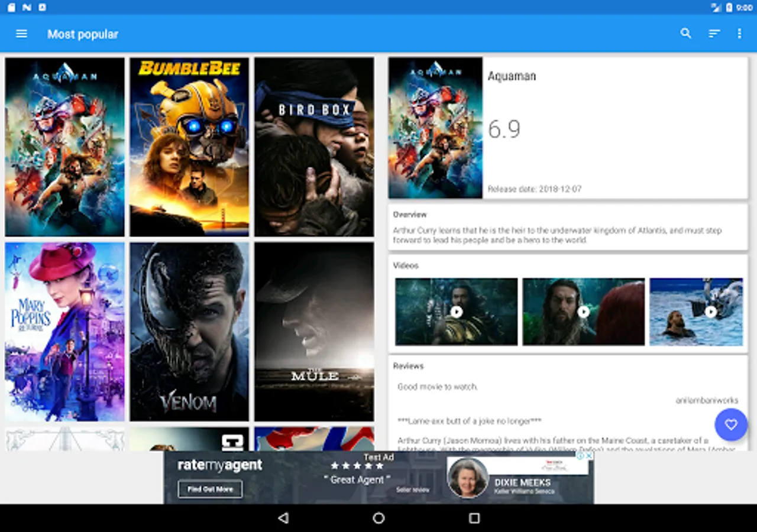Play the video of Aquaman in the ocean
The height and width of the screenshot is (532, 757).
pyautogui.click(x=696, y=312)
